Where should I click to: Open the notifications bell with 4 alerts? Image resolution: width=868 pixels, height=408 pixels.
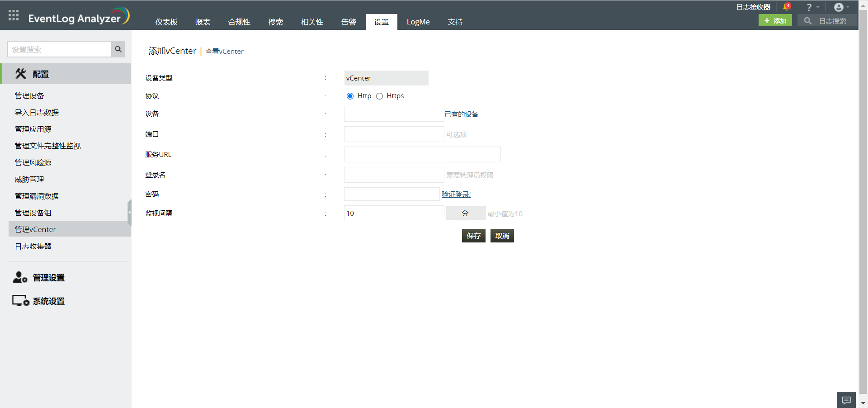(x=787, y=6)
